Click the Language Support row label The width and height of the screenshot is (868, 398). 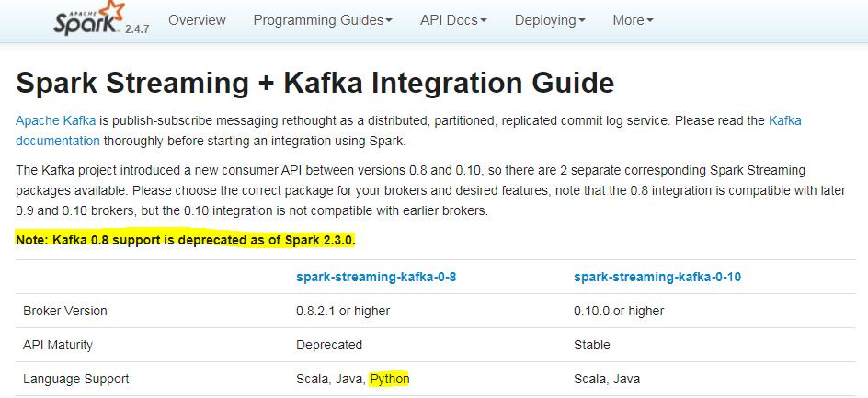(75, 379)
